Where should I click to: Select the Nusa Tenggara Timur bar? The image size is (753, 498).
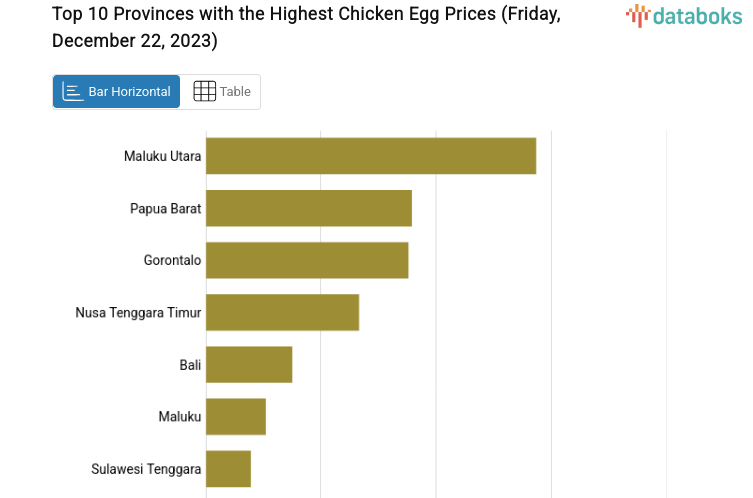(x=282, y=312)
